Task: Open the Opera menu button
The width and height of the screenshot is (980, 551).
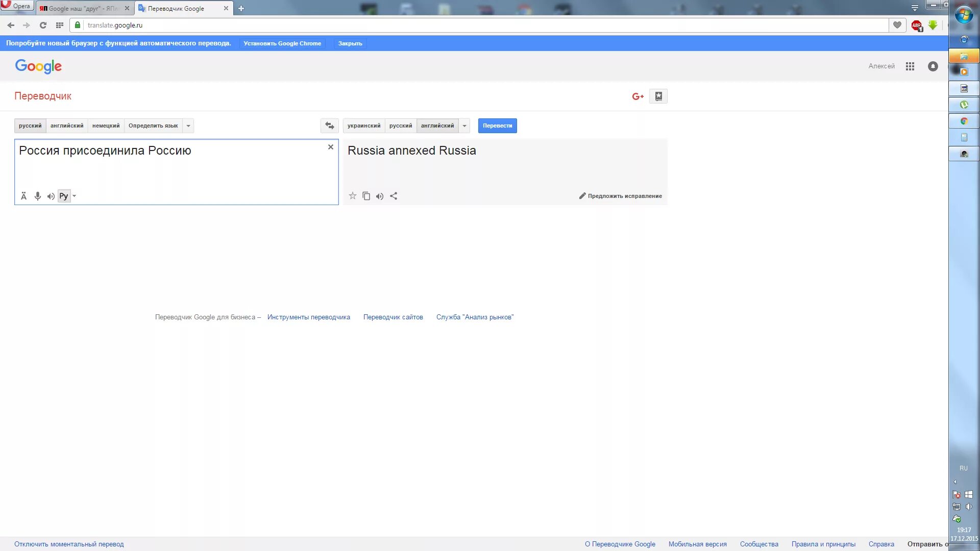Action: click(x=17, y=6)
